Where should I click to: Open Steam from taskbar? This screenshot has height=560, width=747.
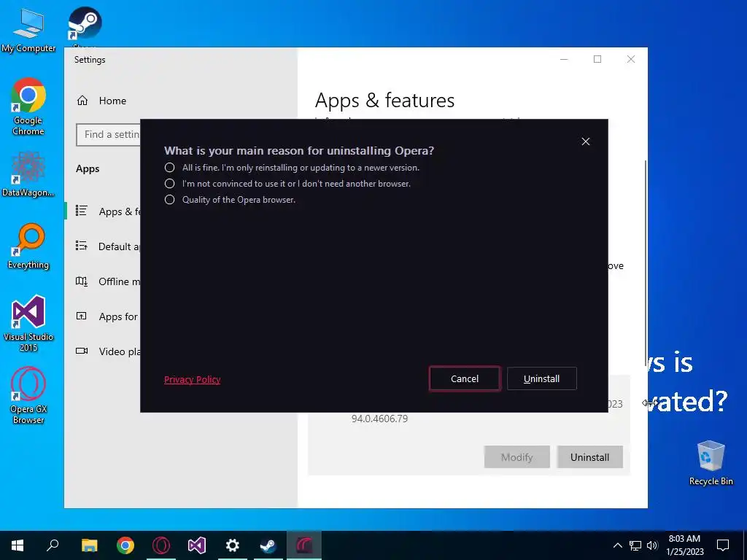click(268, 545)
